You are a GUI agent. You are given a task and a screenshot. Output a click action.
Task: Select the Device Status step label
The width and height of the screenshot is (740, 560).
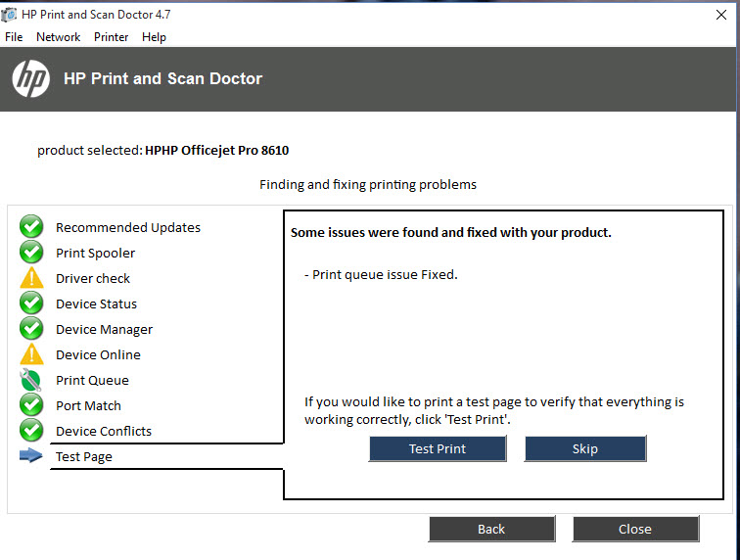[96, 304]
